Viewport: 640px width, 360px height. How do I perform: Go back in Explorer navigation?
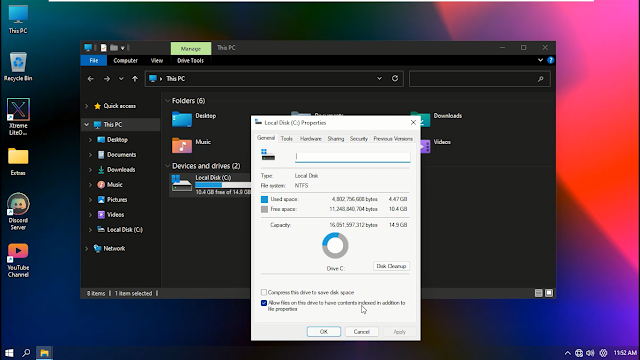coord(91,79)
